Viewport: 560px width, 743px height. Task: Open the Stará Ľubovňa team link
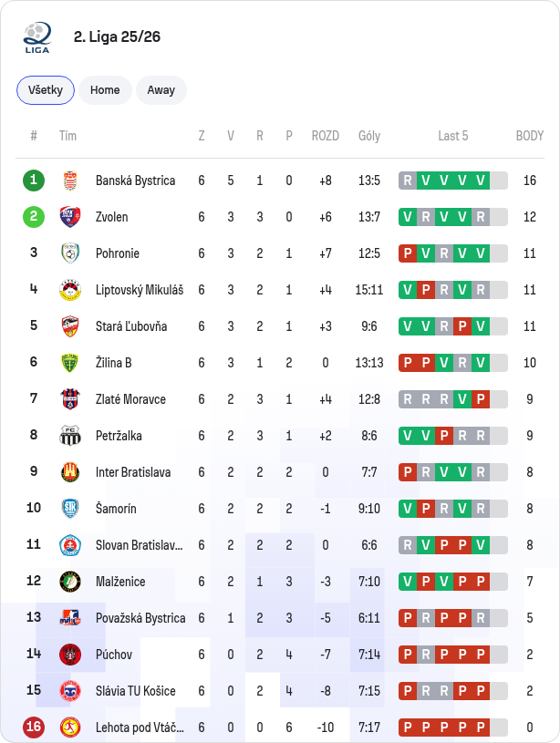coord(131,326)
